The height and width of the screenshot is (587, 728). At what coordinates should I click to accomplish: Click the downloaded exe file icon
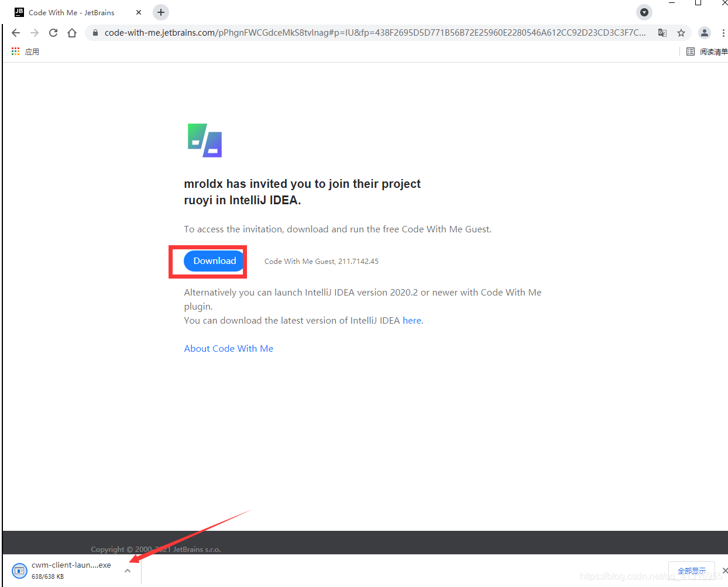20,570
